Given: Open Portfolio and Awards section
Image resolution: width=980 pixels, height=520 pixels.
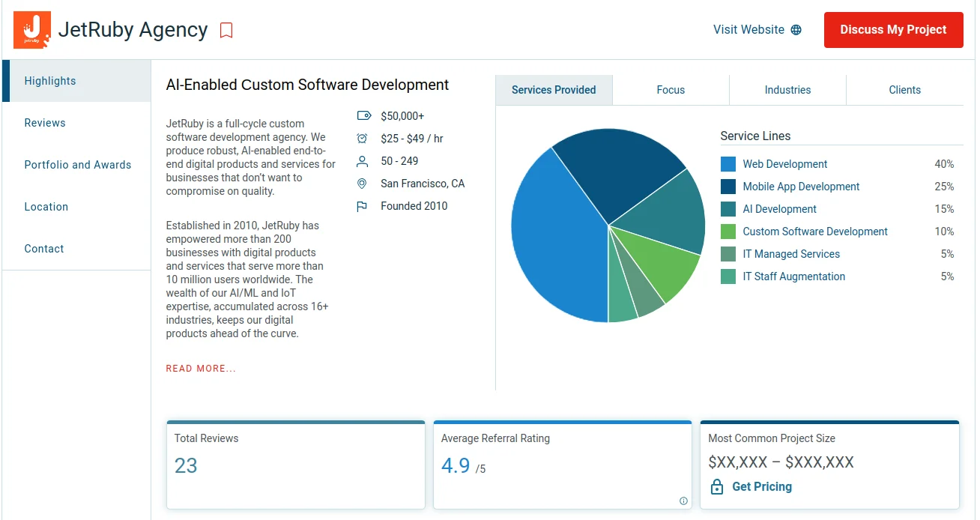Looking at the screenshot, I should point(76,165).
